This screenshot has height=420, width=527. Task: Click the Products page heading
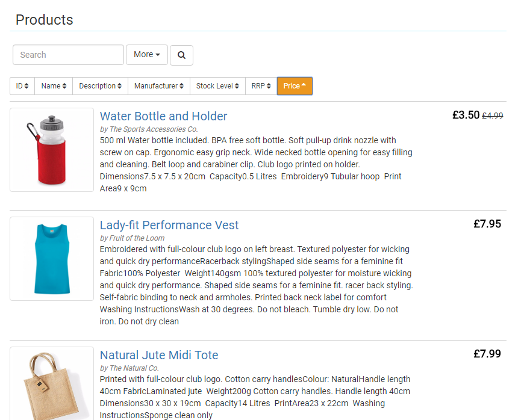pyautogui.click(x=45, y=20)
